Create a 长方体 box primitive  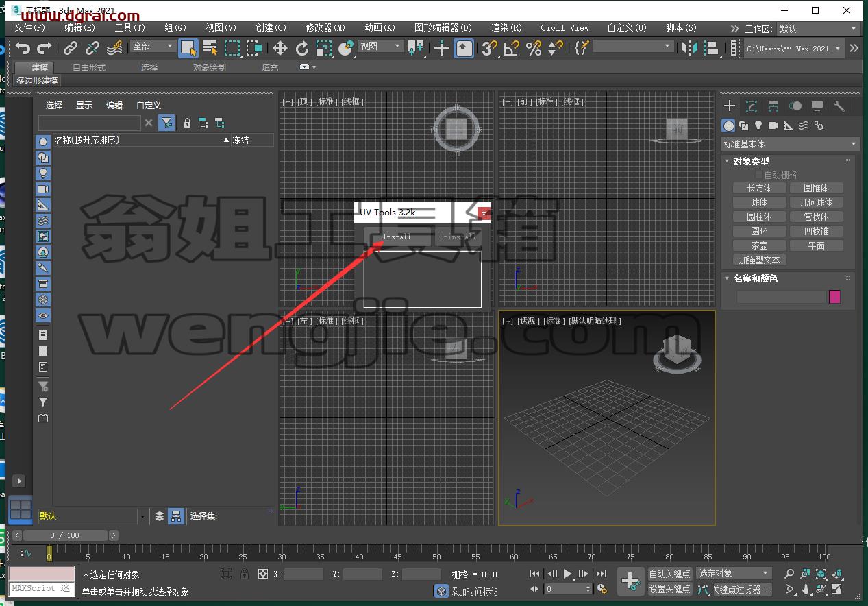(x=759, y=188)
